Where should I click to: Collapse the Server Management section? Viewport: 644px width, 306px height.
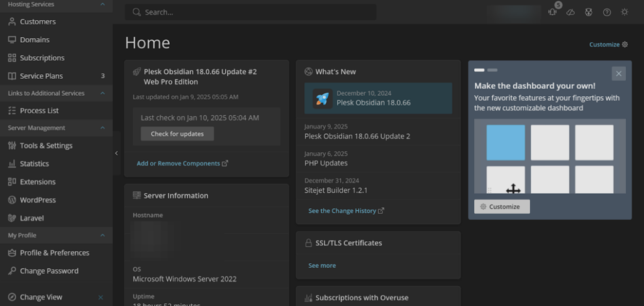103,128
